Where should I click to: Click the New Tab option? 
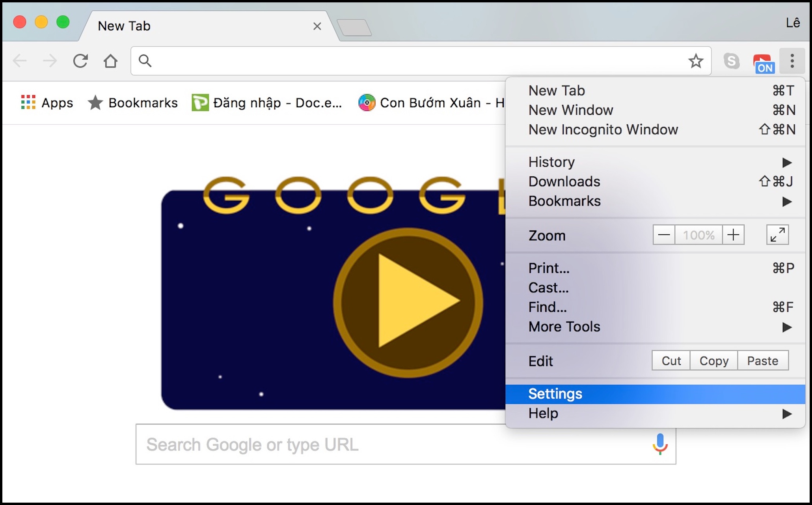coord(557,90)
